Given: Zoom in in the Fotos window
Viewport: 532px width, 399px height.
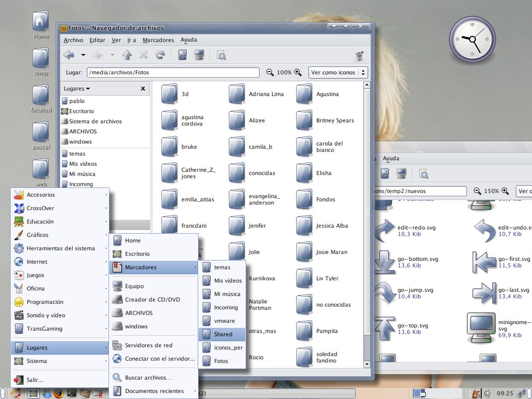Looking at the screenshot, I should (297, 72).
